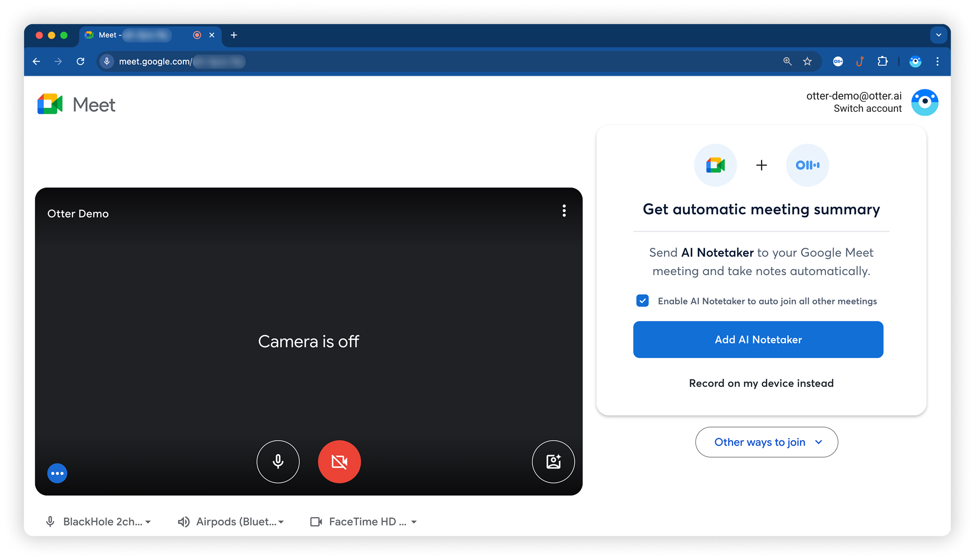Image resolution: width=975 pixels, height=560 pixels.
Task: Reload the Meet page
Action: coord(81,61)
